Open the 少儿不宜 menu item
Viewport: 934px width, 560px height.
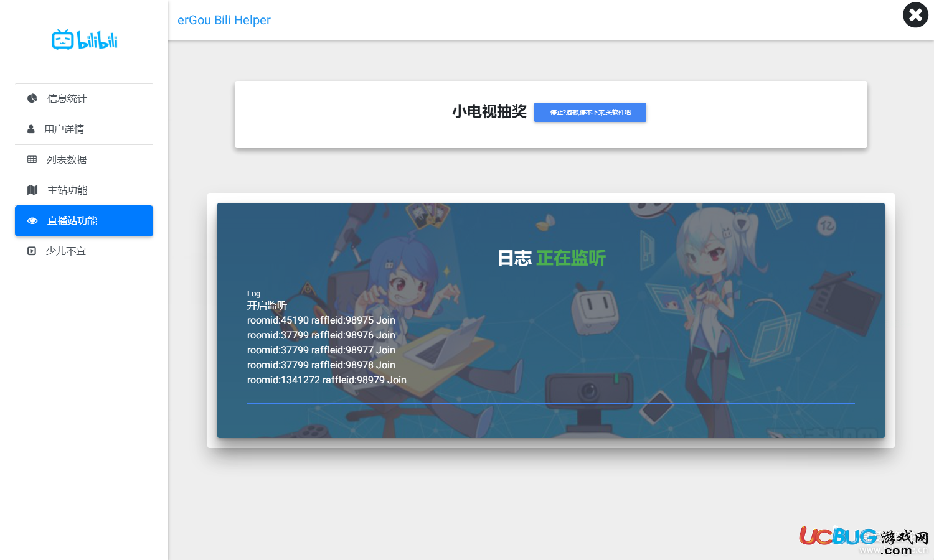pos(84,251)
